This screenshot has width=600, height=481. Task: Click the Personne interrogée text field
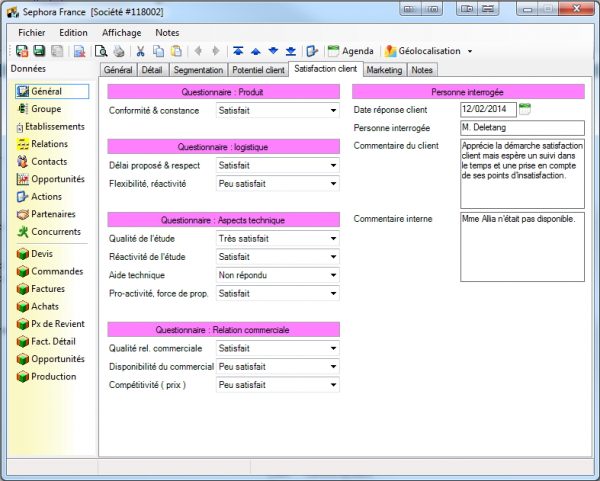click(x=522, y=128)
